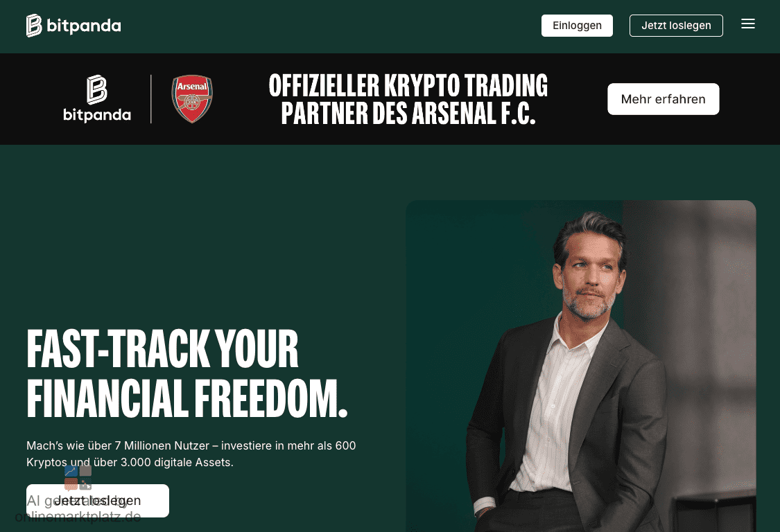Viewport: 780px width, 532px height.
Task: Click the Offizieller Krypto Trading Partner headline
Action: coord(408,99)
